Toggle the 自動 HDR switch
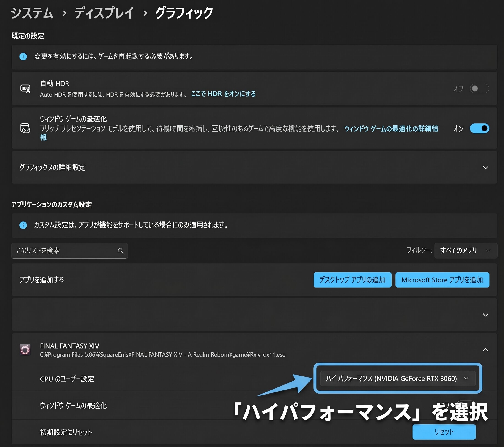The height and width of the screenshot is (447, 504). [x=479, y=88]
